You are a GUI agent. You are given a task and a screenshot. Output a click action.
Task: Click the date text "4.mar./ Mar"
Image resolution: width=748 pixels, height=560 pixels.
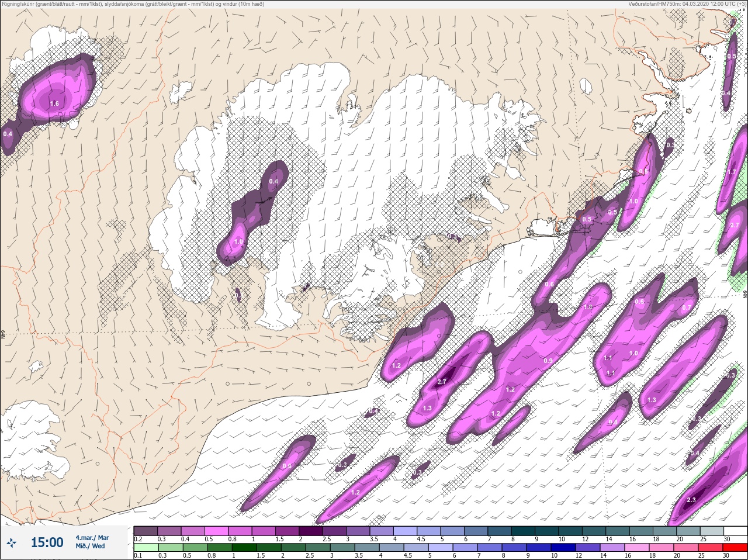[x=92, y=538]
